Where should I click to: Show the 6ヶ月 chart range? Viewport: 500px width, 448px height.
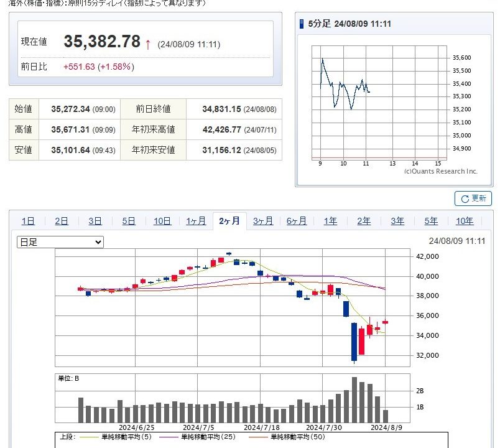[x=297, y=221]
